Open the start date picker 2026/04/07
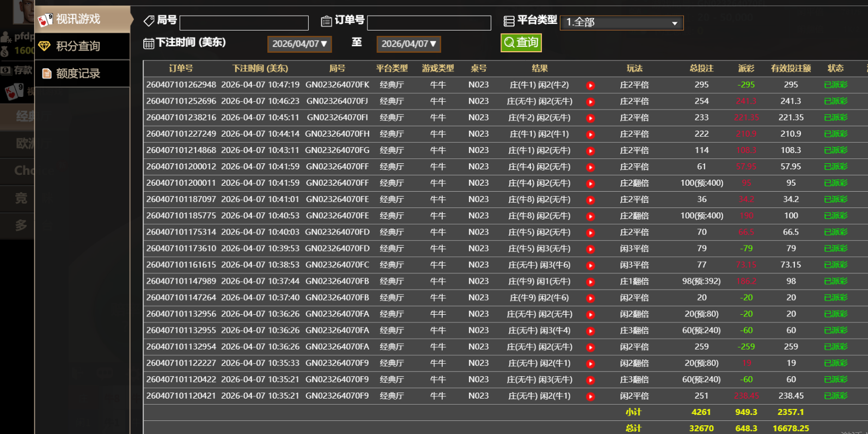This screenshot has height=434, width=868. tap(299, 44)
